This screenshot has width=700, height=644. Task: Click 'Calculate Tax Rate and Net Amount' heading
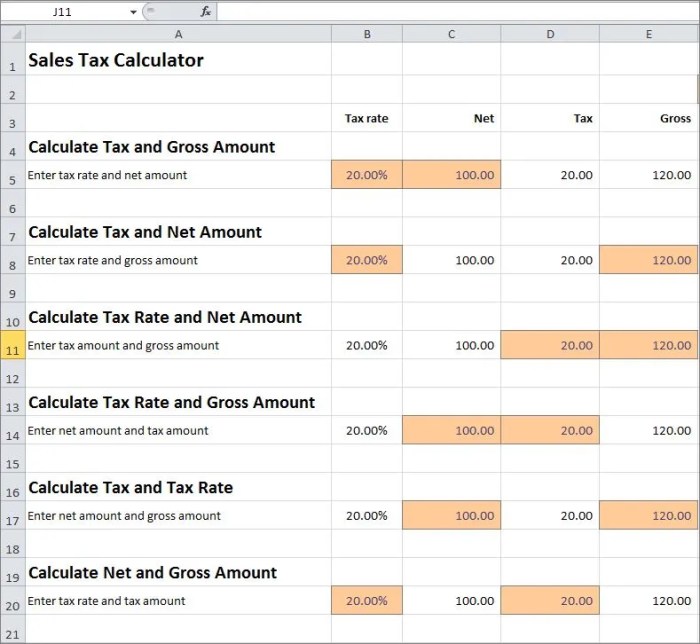coord(179,317)
